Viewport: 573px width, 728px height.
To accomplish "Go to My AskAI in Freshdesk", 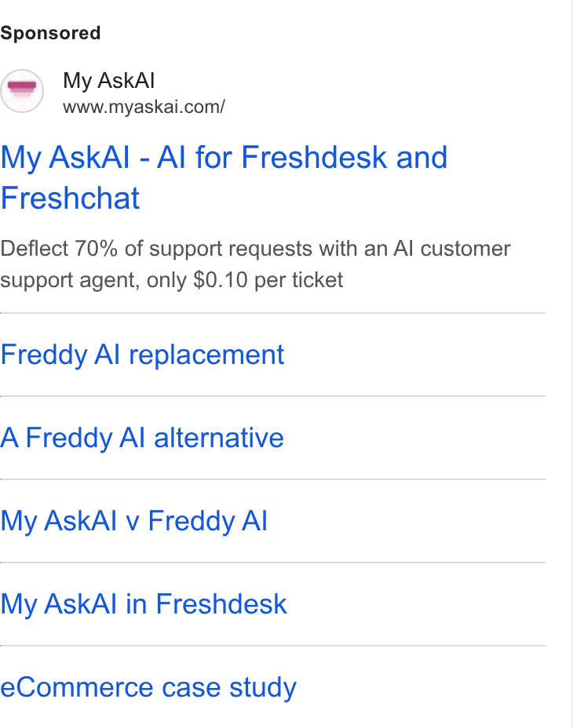I will click(x=144, y=604).
